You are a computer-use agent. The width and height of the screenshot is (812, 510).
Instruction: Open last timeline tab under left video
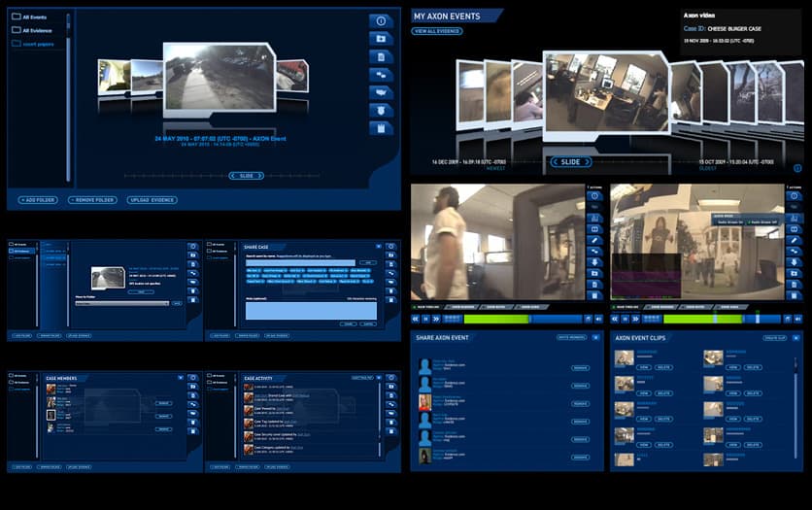point(530,307)
